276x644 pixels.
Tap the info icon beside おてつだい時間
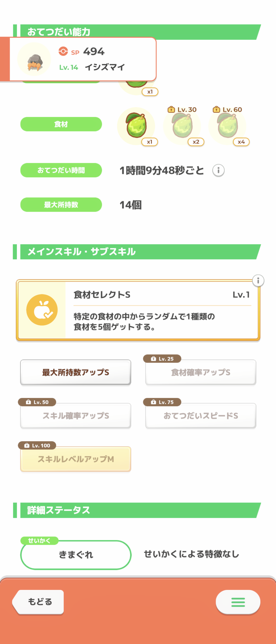click(218, 171)
